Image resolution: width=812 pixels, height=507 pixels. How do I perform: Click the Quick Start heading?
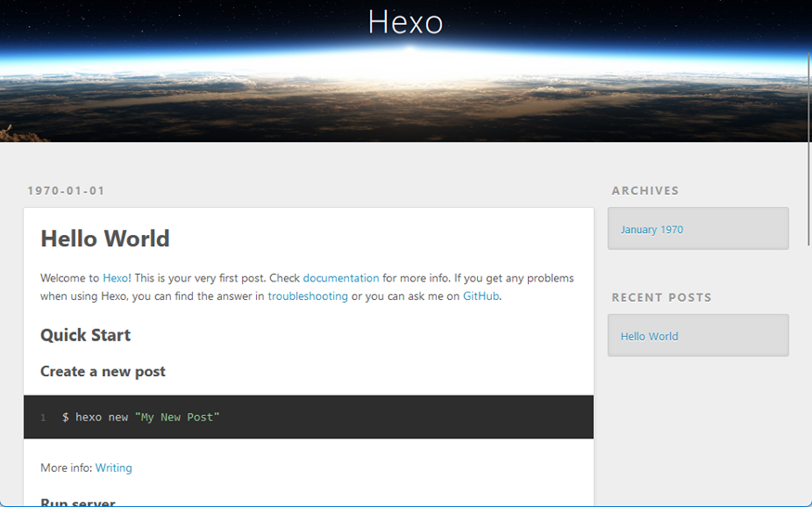pos(85,335)
